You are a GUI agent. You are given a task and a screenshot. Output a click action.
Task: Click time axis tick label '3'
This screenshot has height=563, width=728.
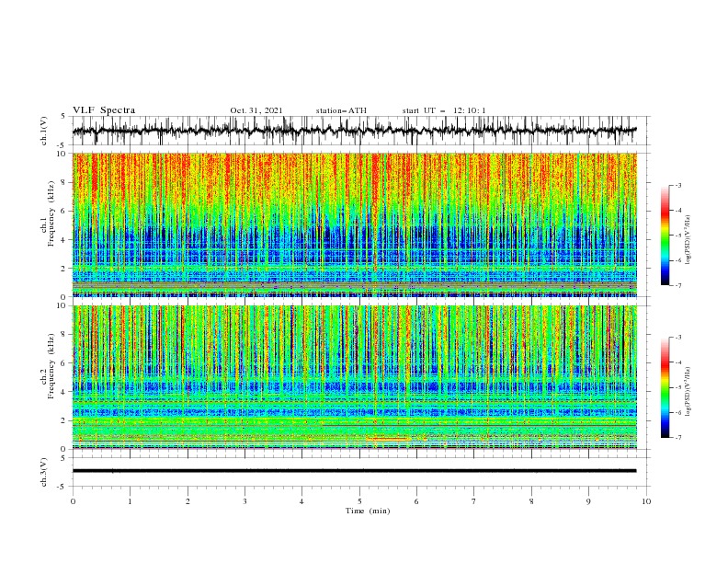[x=245, y=501]
